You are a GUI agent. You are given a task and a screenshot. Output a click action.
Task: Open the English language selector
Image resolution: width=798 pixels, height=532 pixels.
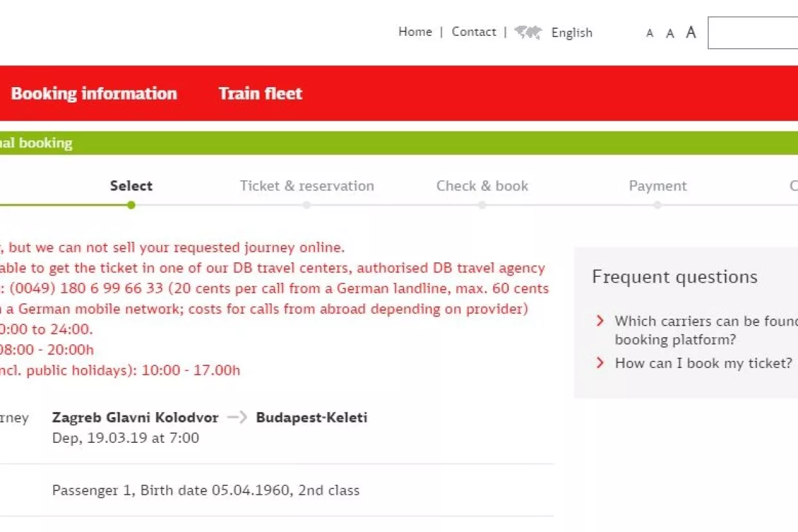[572, 33]
